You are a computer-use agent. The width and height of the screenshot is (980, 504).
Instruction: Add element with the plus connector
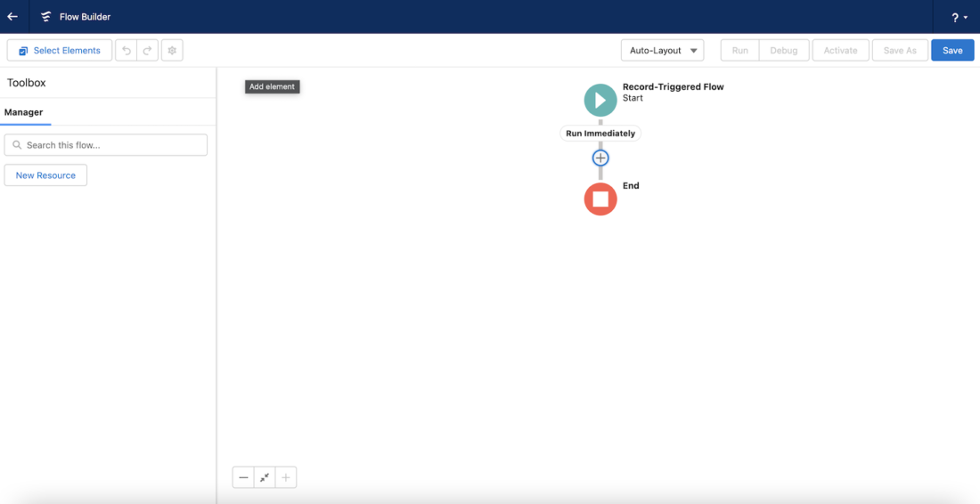[x=600, y=158]
